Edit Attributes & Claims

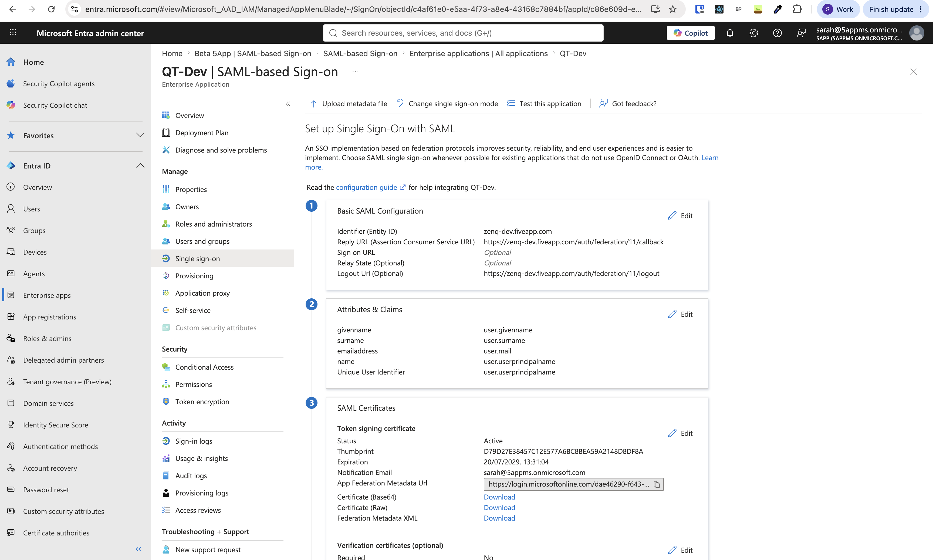point(680,314)
